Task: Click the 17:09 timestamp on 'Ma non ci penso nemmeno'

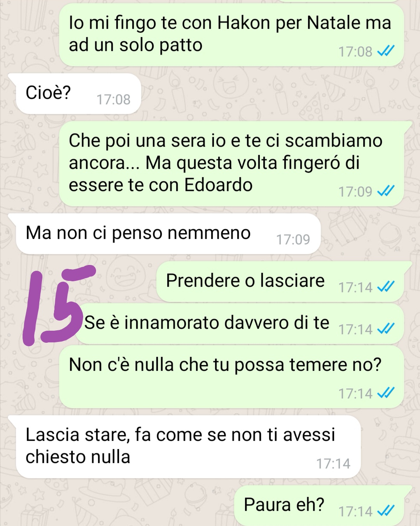Action: [293, 240]
